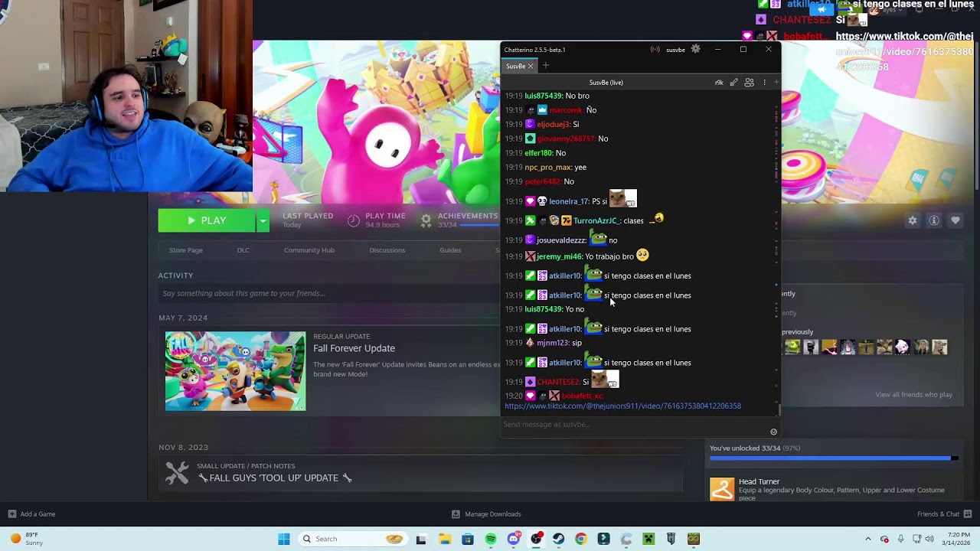
Task: Open the TikTok link in chat
Action: [x=622, y=406]
